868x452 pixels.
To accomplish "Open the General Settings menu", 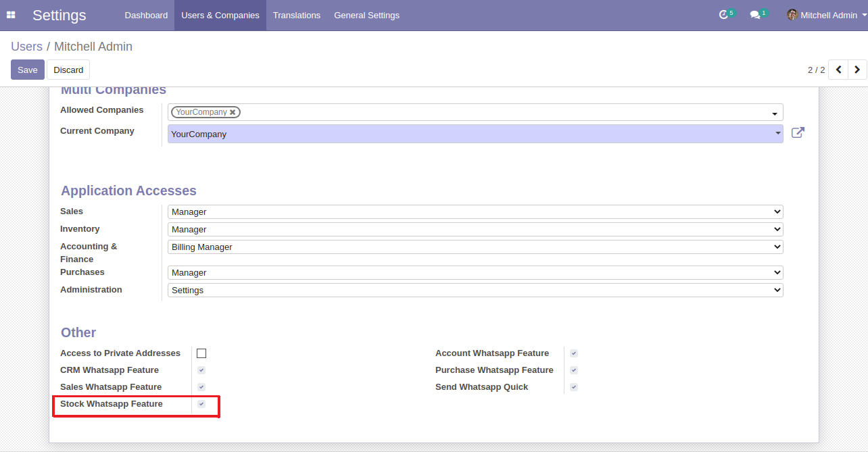I will [x=366, y=15].
